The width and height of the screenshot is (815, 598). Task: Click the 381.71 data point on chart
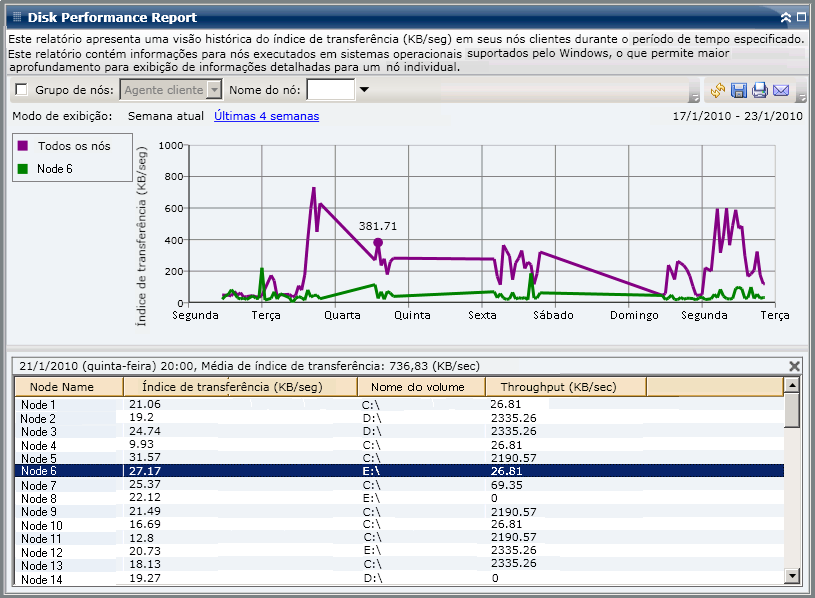pos(378,242)
